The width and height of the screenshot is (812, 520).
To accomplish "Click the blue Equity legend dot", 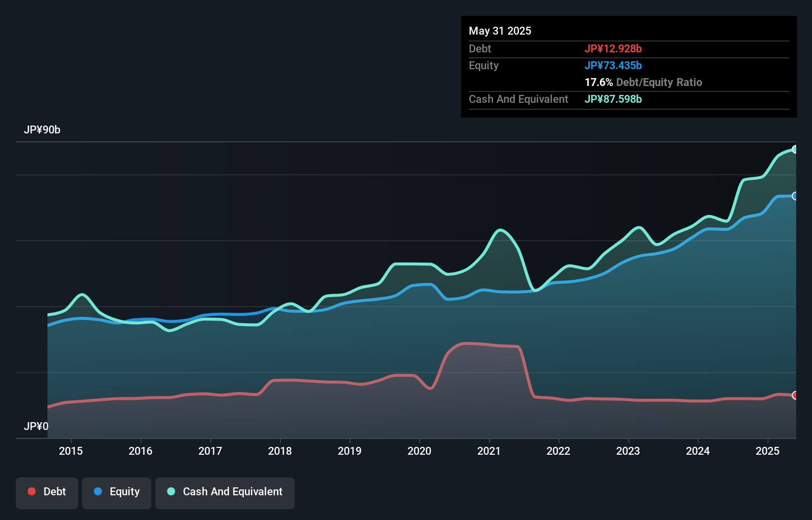I will [98, 491].
